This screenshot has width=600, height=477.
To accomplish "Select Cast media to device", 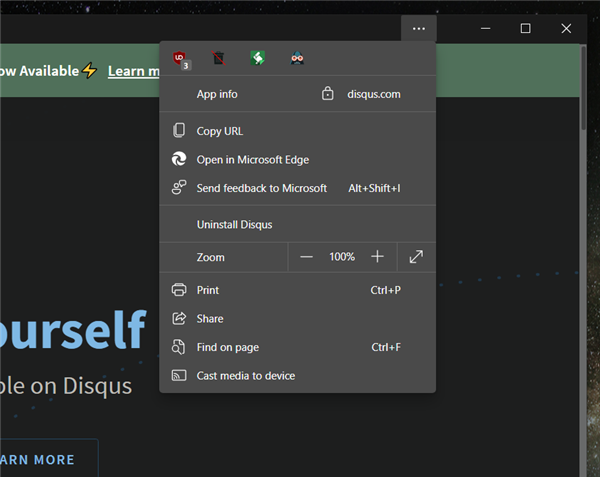I will click(245, 376).
